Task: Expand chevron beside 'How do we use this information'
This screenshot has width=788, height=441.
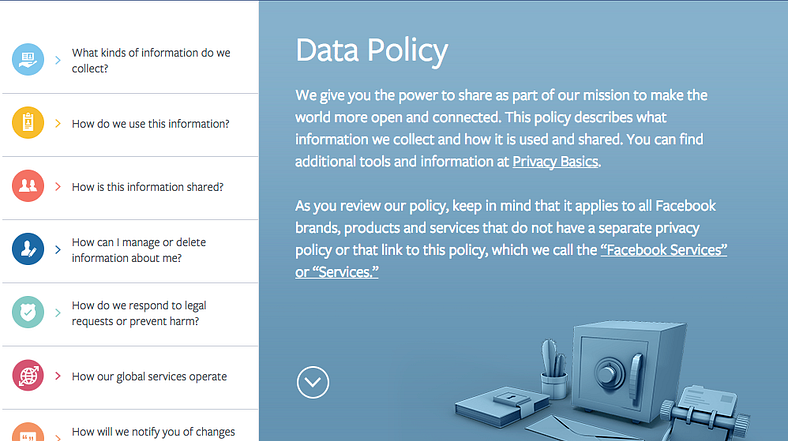Action: 59,124
